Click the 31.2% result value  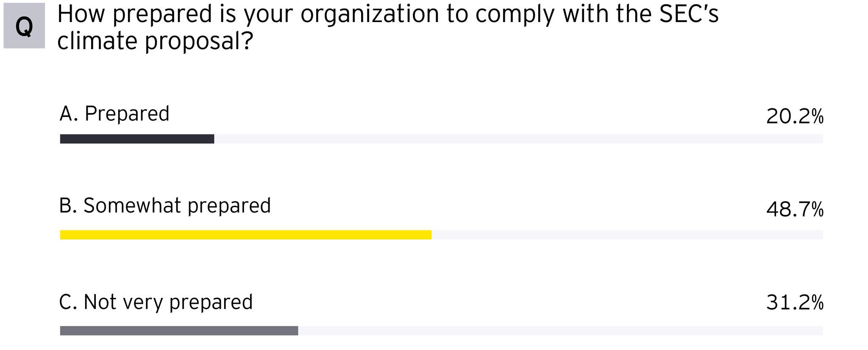tap(795, 303)
